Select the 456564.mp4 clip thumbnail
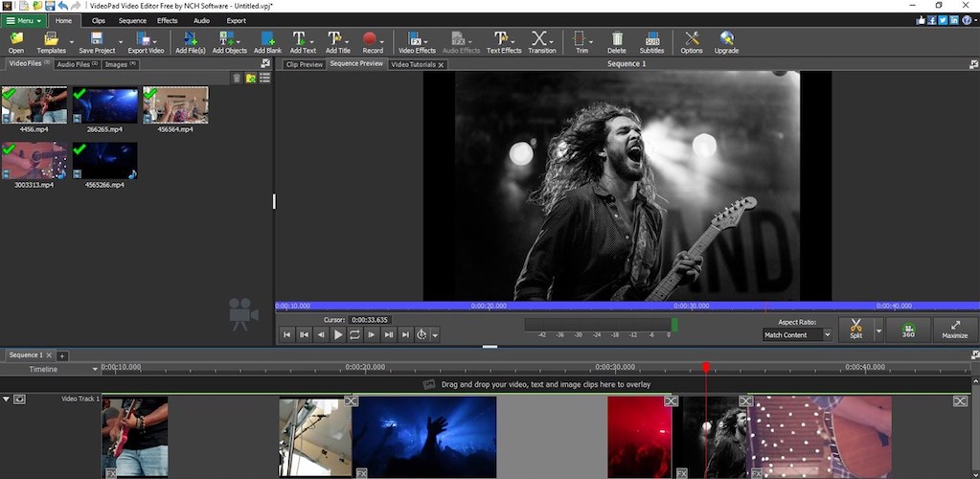This screenshot has height=479, width=980. (175, 105)
